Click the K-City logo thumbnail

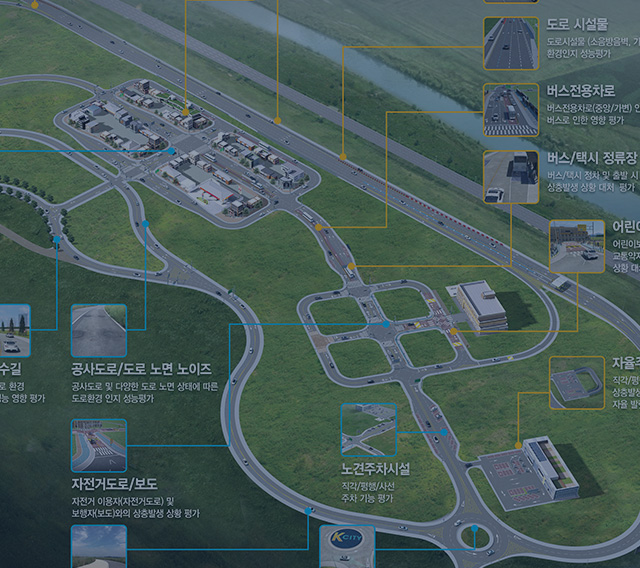pyautogui.click(x=346, y=547)
